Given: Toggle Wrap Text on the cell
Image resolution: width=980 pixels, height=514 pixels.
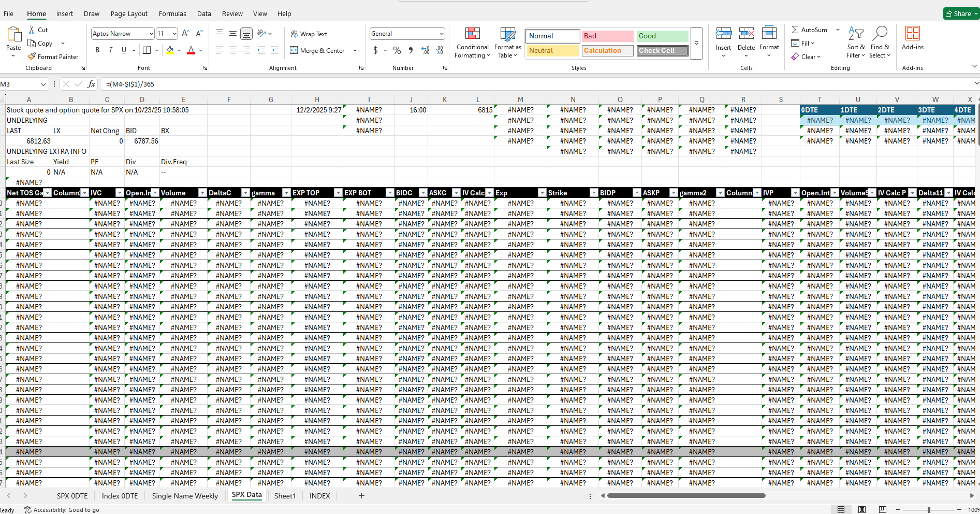Looking at the screenshot, I should click(x=309, y=34).
